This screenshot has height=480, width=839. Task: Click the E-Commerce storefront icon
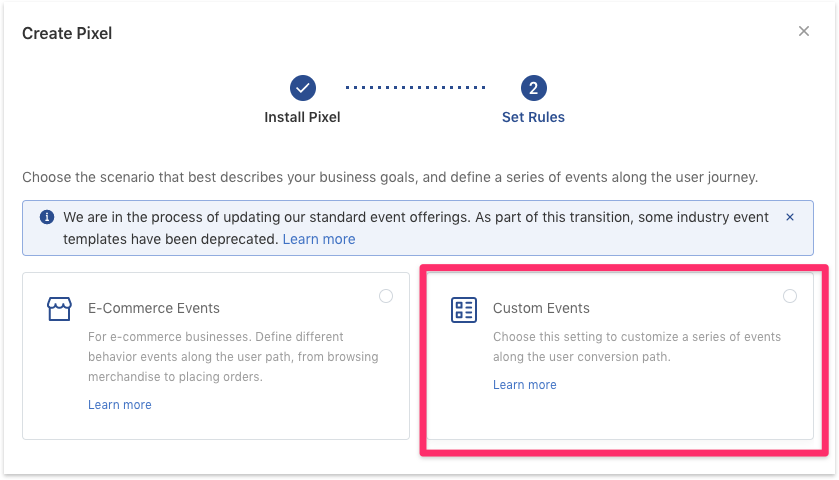60,308
